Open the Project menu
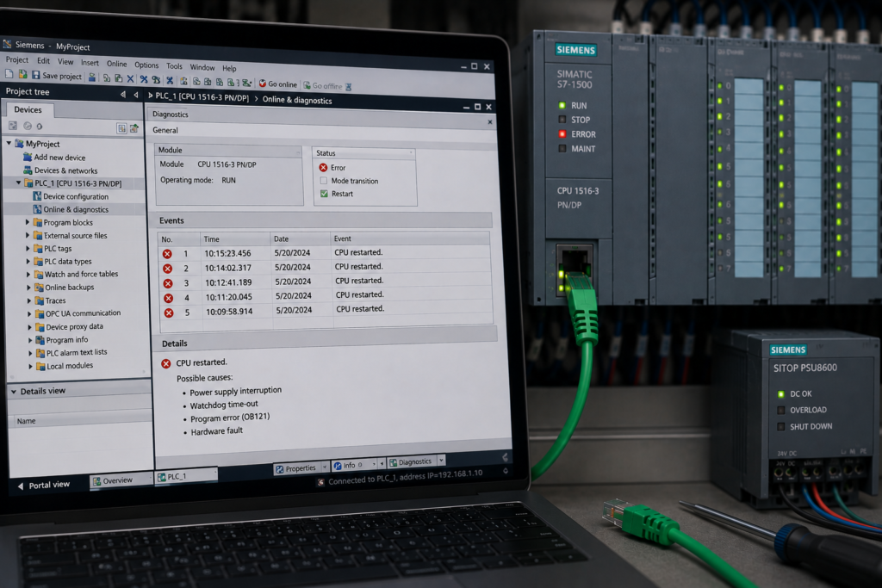Viewport: 882px width, 588px height. (x=17, y=59)
